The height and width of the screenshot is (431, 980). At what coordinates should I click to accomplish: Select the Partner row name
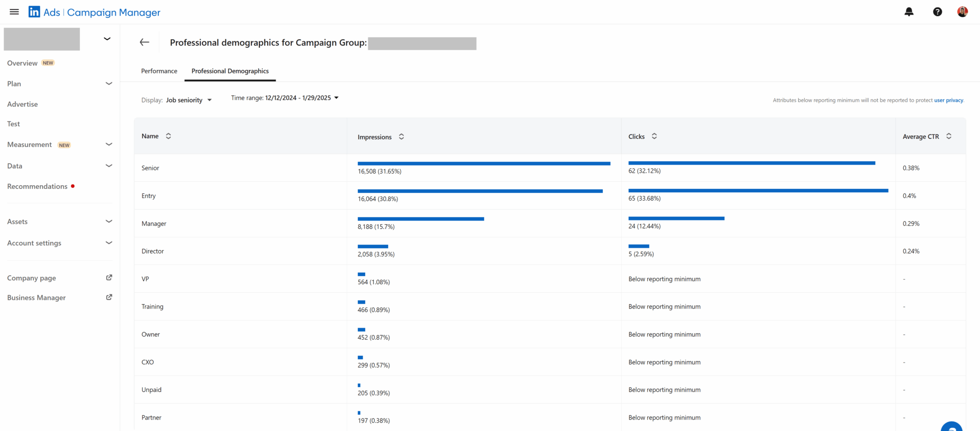(151, 418)
